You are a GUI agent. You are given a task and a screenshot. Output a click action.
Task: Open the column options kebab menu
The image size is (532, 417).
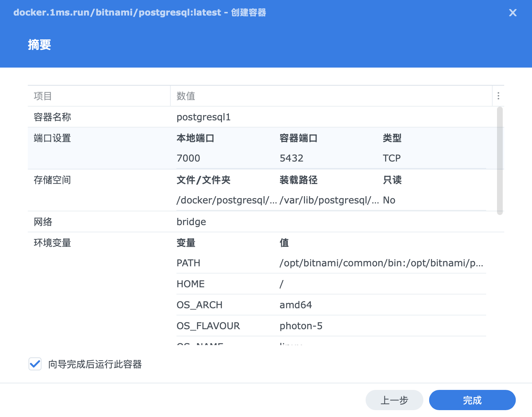tap(498, 96)
